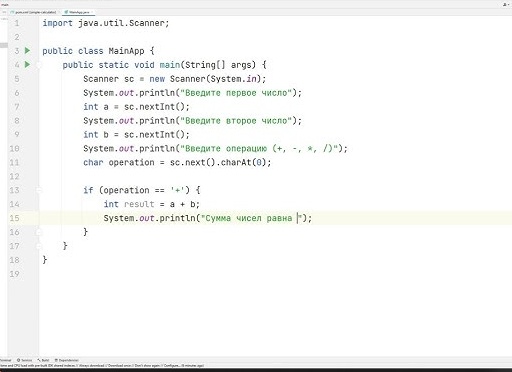Click 'Scanner sc = new Scanner(System.in);' line
This screenshot has height=372, width=512.
(175, 79)
